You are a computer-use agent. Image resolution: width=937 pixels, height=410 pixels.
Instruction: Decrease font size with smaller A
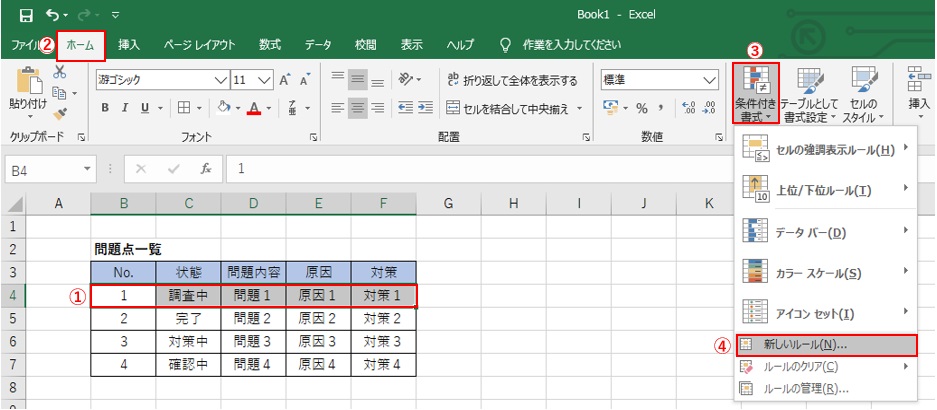[x=305, y=80]
